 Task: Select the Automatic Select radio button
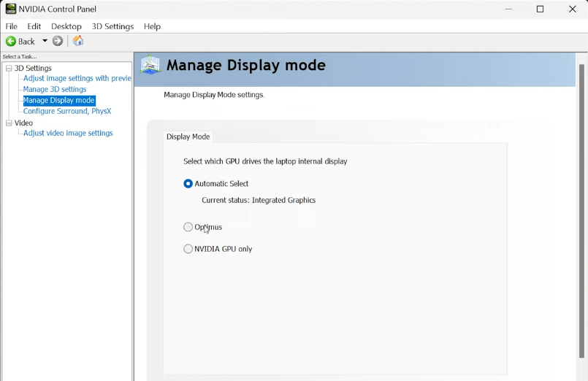188,184
